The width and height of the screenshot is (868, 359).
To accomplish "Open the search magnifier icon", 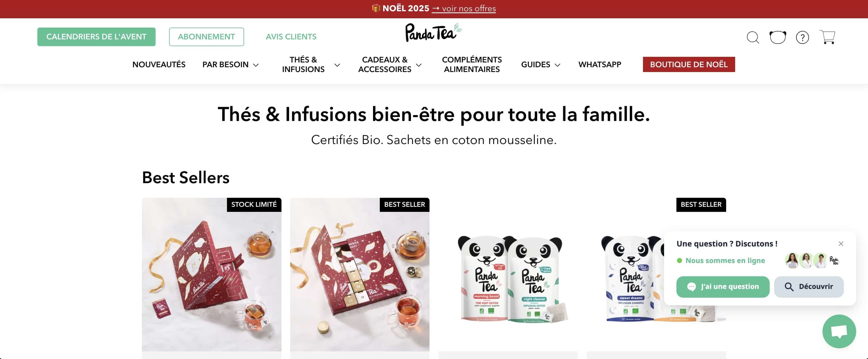I will (x=753, y=37).
